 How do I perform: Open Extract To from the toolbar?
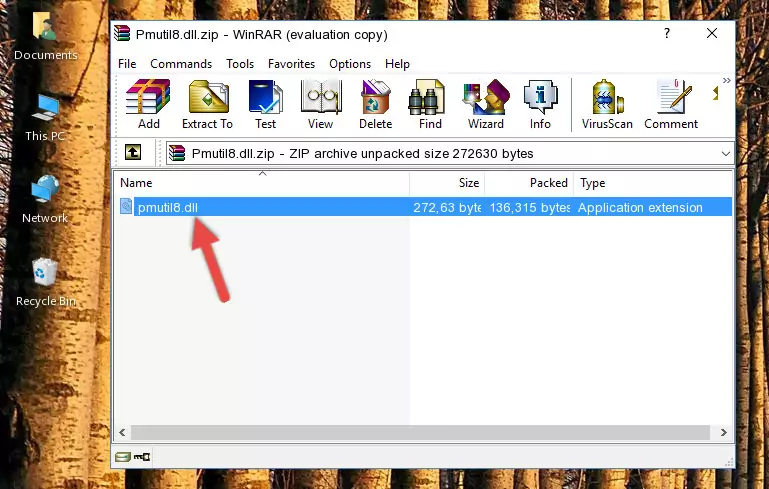tap(207, 103)
